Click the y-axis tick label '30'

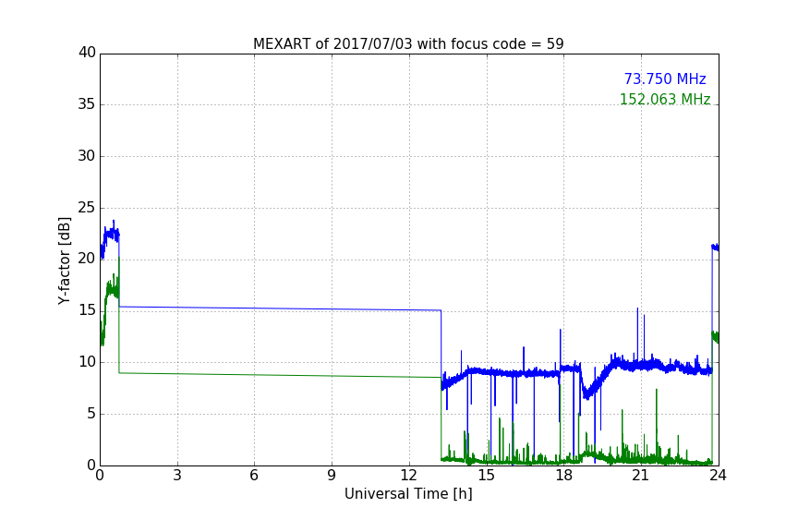tap(87, 156)
